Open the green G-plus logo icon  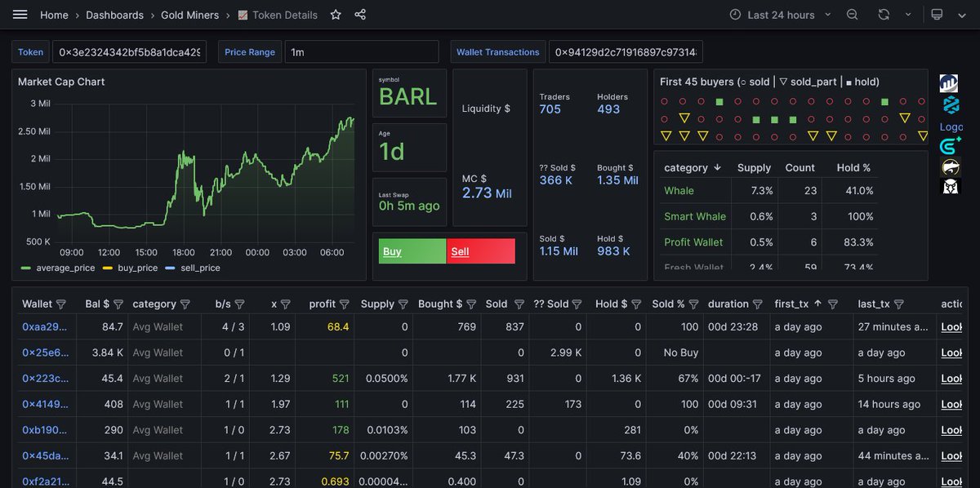[950, 147]
